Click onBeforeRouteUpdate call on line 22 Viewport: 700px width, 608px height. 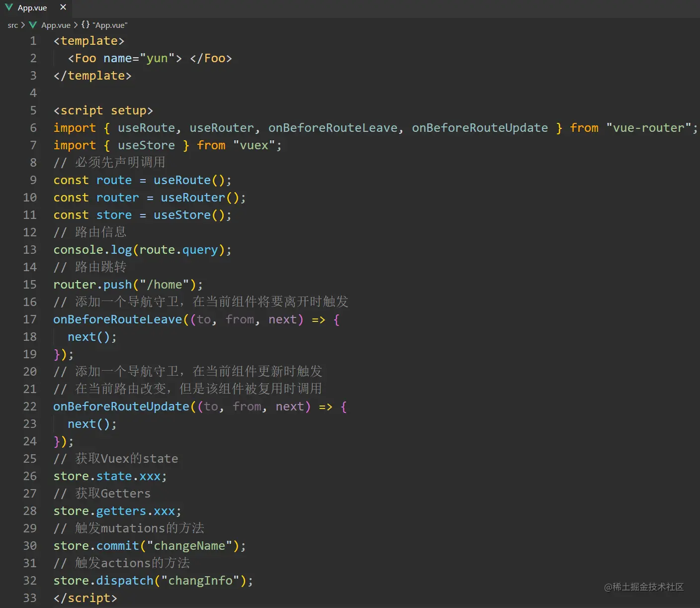click(121, 406)
